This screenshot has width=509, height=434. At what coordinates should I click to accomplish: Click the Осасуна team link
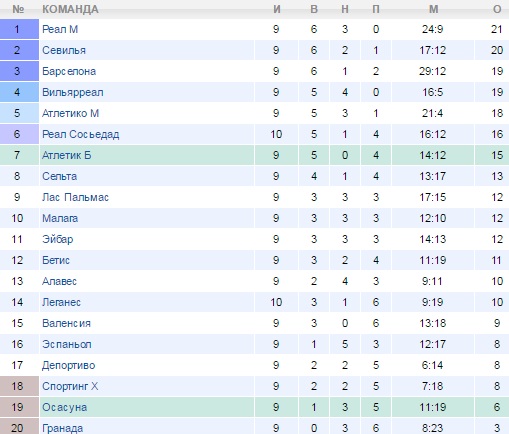pyautogui.click(x=65, y=407)
